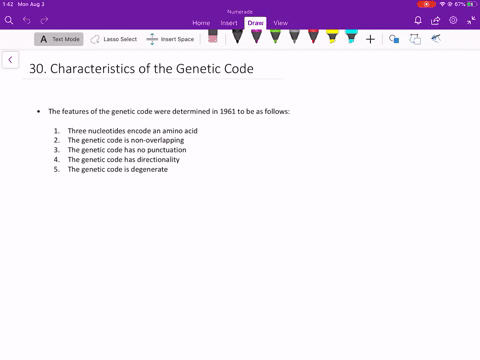Image resolution: width=480 pixels, height=360 pixels.
Task: Click 'The genetic code has no punctuation'
Action: 127,150
